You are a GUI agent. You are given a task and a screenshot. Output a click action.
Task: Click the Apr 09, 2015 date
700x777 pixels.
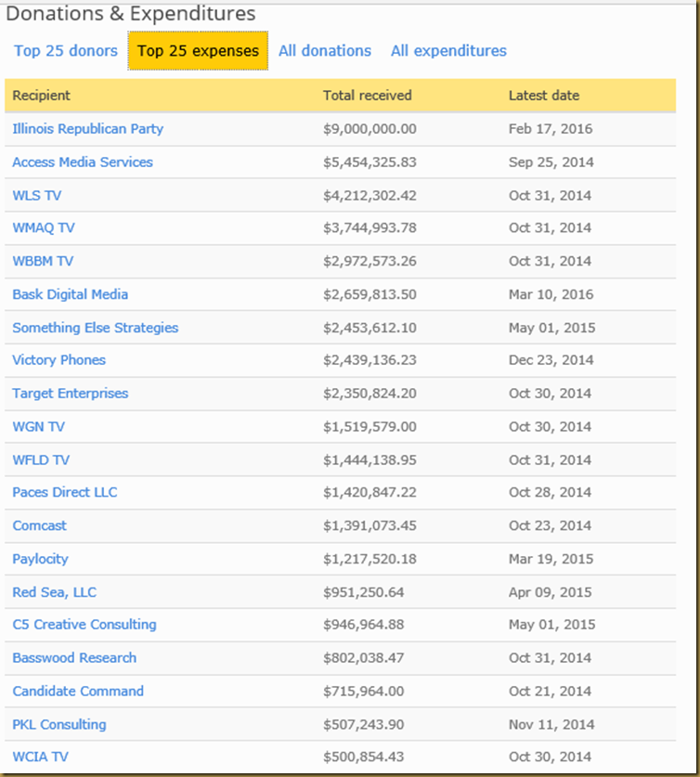pyautogui.click(x=550, y=592)
